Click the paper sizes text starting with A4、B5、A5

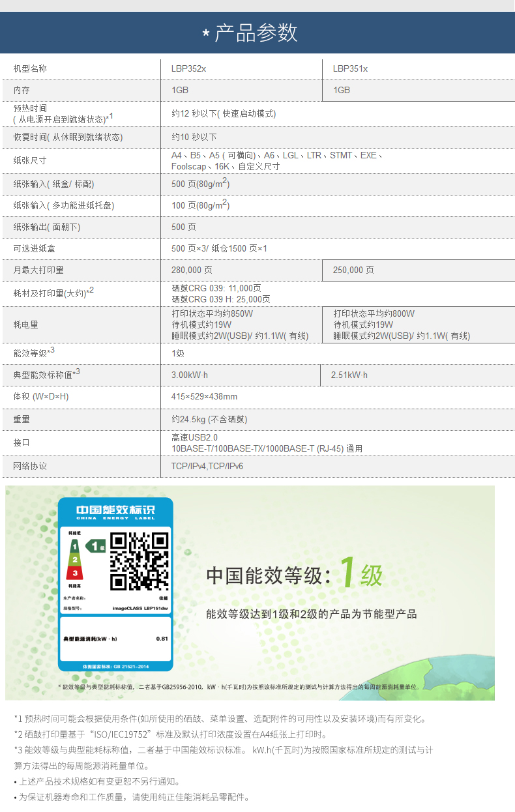pyautogui.click(x=277, y=160)
